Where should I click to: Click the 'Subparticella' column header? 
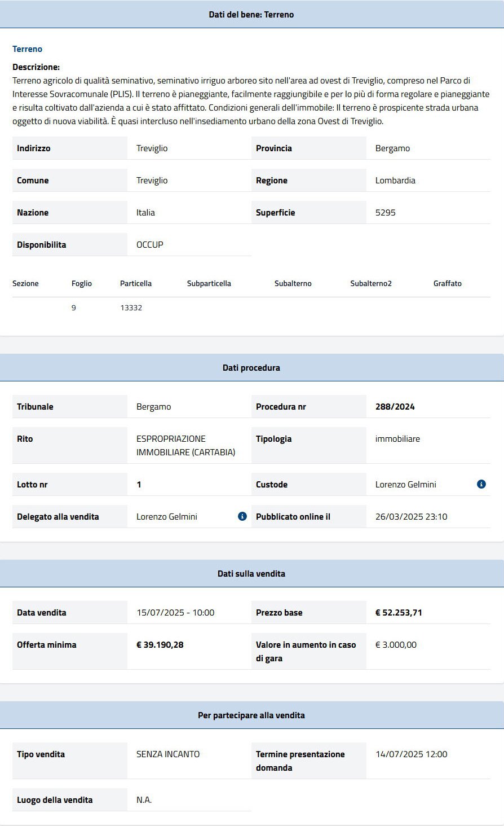click(x=209, y=284)
